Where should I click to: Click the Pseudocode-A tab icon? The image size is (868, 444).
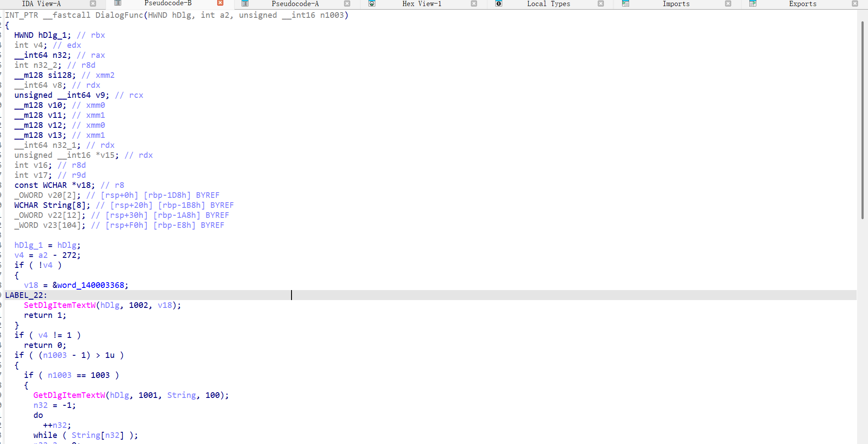pos(245,3)
